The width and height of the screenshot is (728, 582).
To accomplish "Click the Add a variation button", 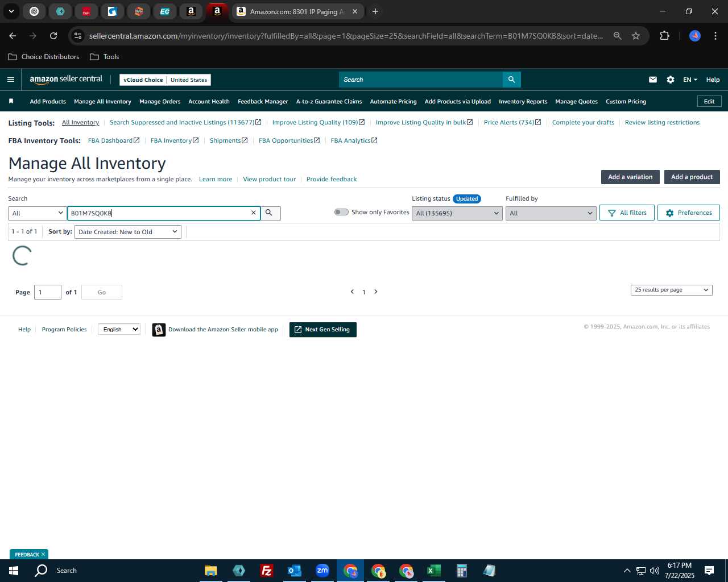I will tap(630, 177).
